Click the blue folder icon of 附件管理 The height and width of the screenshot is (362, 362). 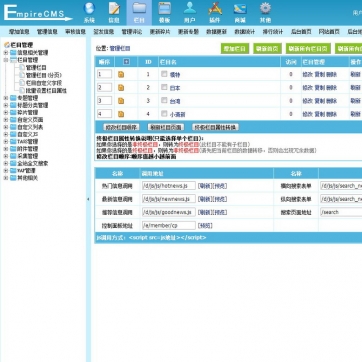click(x=13, y=149)
